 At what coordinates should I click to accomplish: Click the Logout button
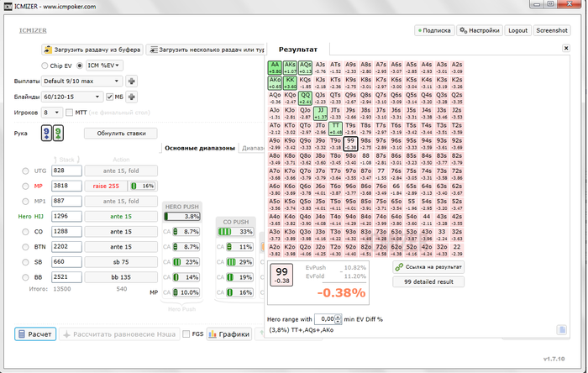(518, 30)
